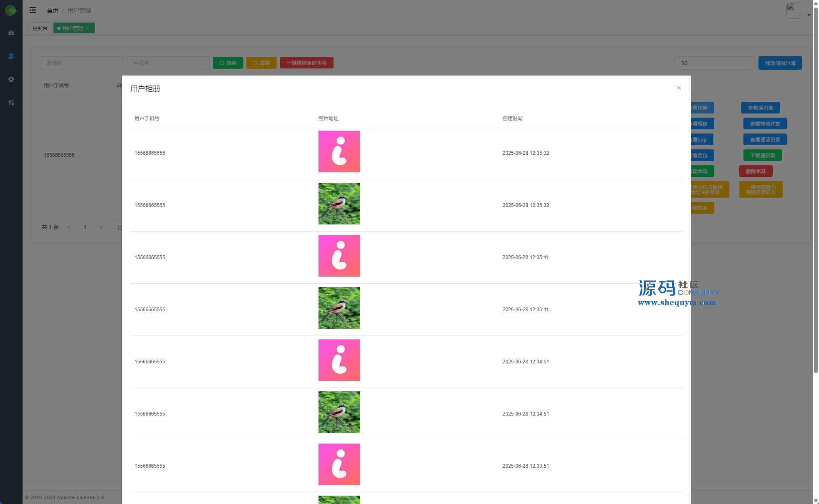Click the 搜索 button
This screenshot has height=504, width=819.
pos(228,63)
